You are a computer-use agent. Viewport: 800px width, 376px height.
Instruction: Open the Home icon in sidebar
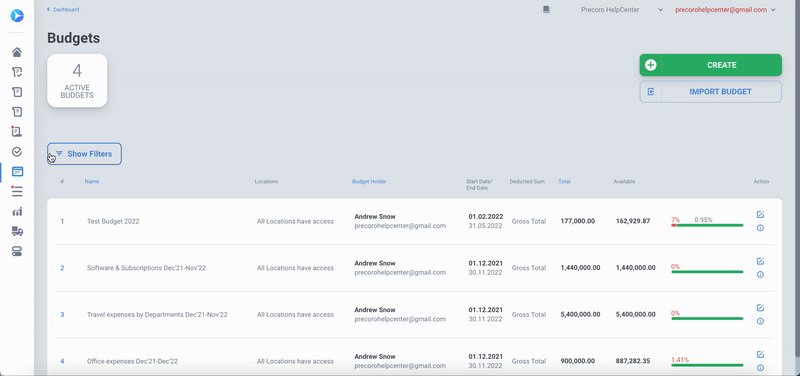coord(17,52)
